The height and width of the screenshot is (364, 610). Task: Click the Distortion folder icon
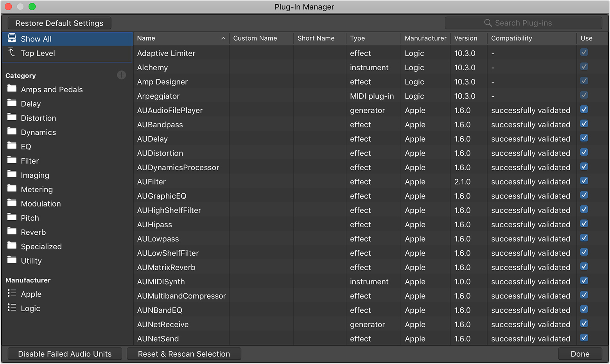(12, 117)
